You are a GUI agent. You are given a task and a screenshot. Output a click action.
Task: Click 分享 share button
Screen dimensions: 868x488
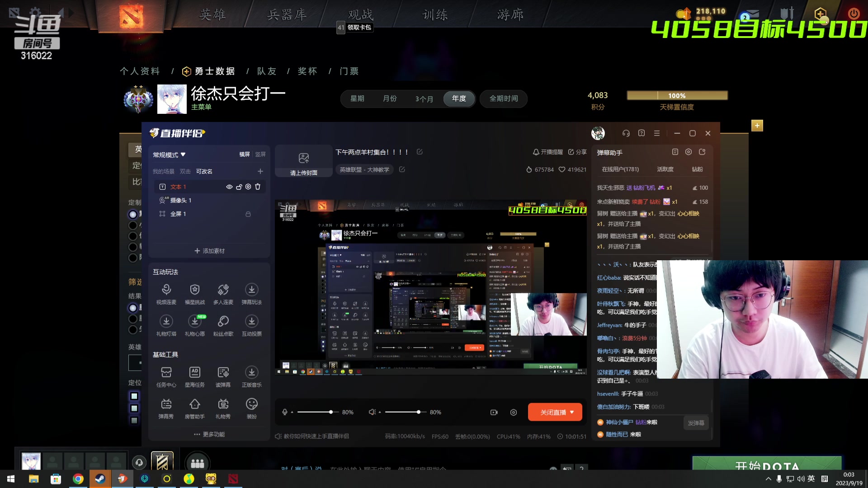577,152
